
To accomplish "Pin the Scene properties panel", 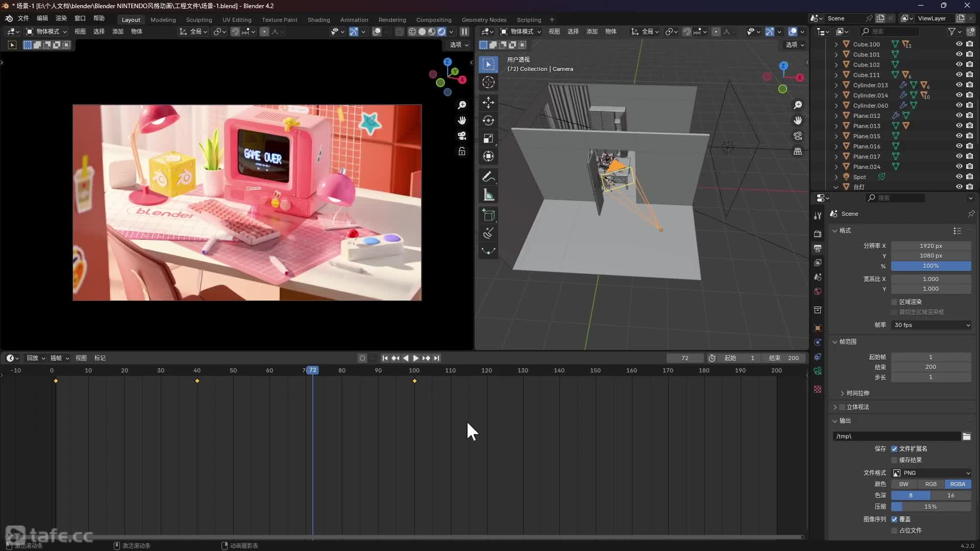I will tap(971, 214).
